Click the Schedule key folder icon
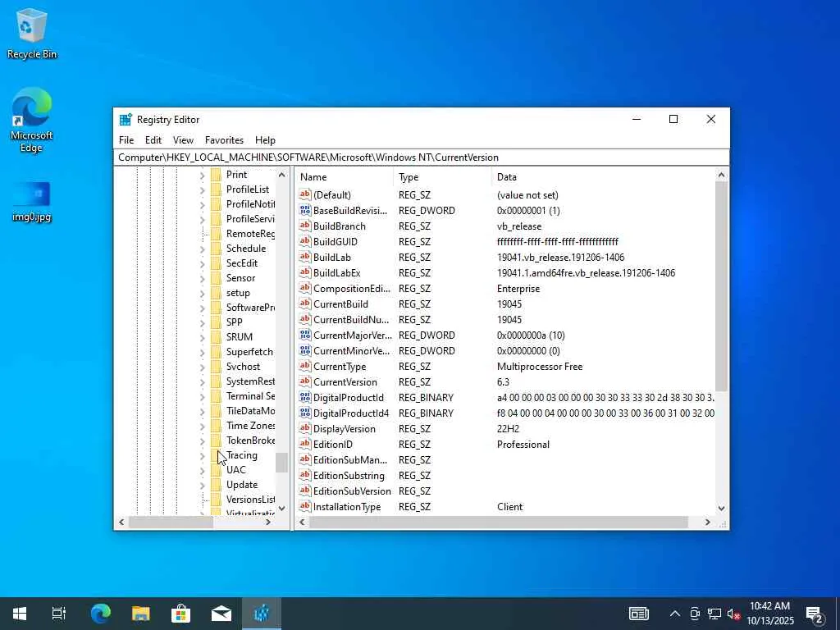This screenshot has width=840, height=630. coord(216,249)
